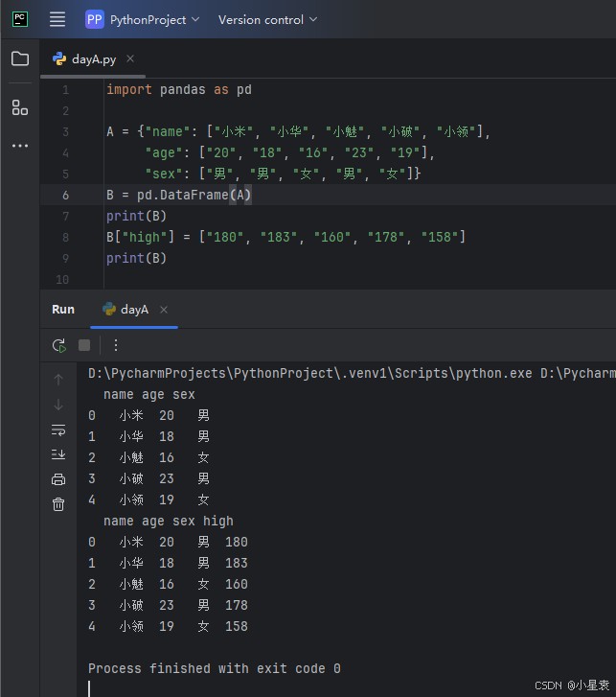616x697 pixels.
Task: Rerun the dayA script
Action: pos(59,345)
